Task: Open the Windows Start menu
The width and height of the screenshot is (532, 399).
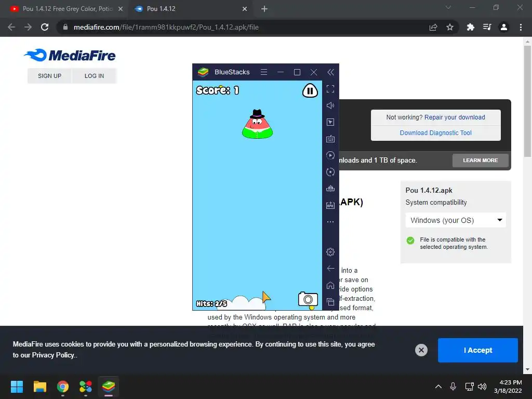Action: coord(17,387)
